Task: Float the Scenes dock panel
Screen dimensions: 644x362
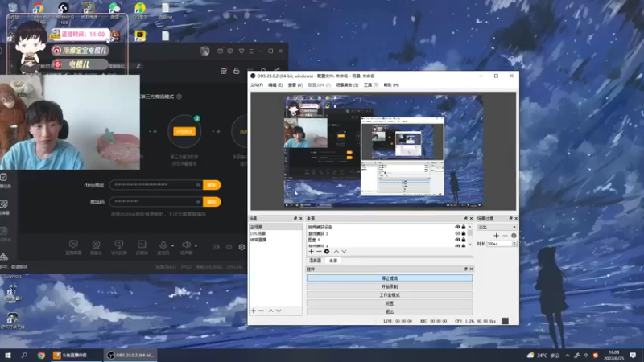Action: pyautogui.click(x=295, y=218)
